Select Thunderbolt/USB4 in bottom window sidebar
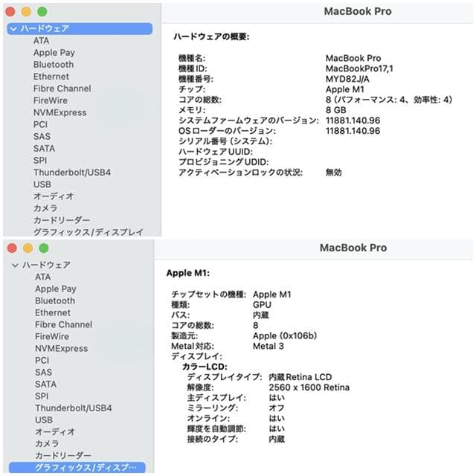This screenshot has width=476, height=476. (73, 408)
